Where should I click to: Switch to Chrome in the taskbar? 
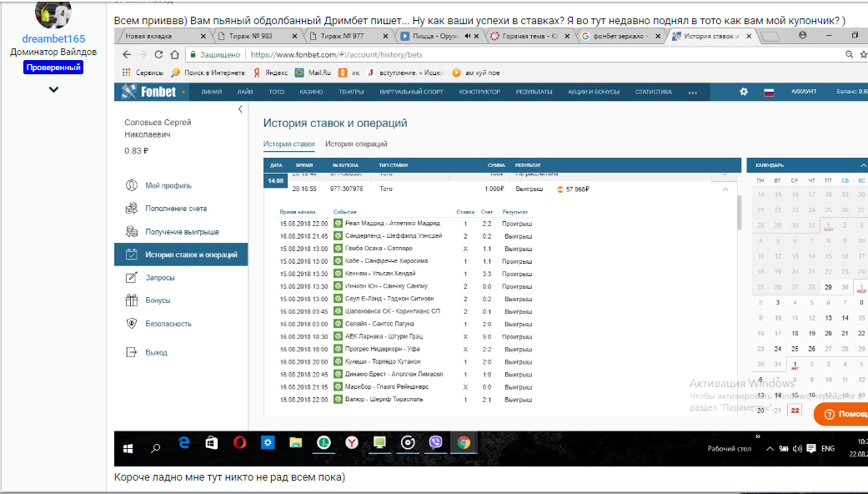(464, 442)
